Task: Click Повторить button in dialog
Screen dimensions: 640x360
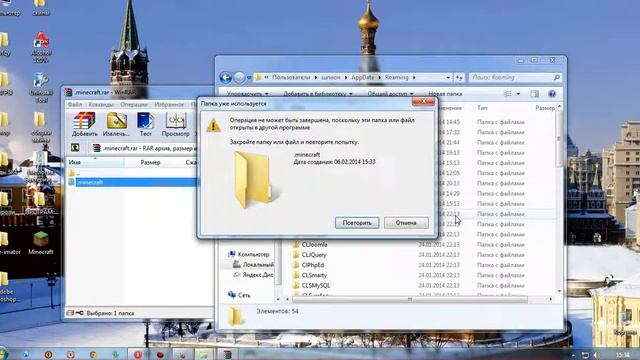Action: point(357,223)
